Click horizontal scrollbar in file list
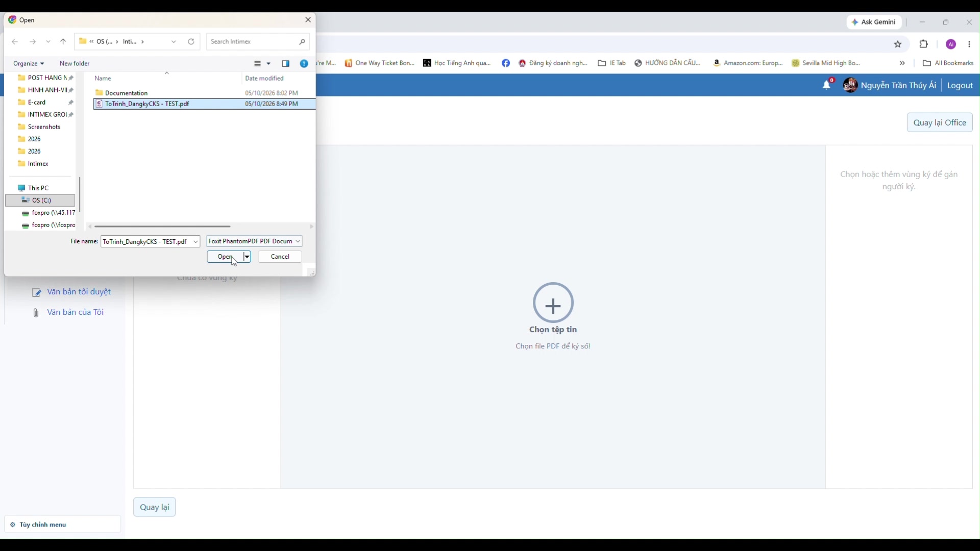This screenshot has width=980, height=551. (163, 227)
